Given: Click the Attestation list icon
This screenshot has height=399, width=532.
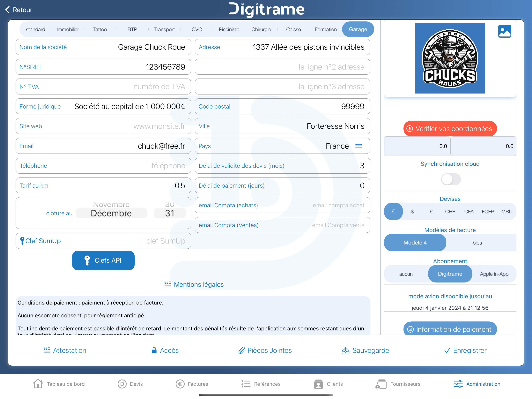Looking at the screenshot, I should tap(47, 350).
